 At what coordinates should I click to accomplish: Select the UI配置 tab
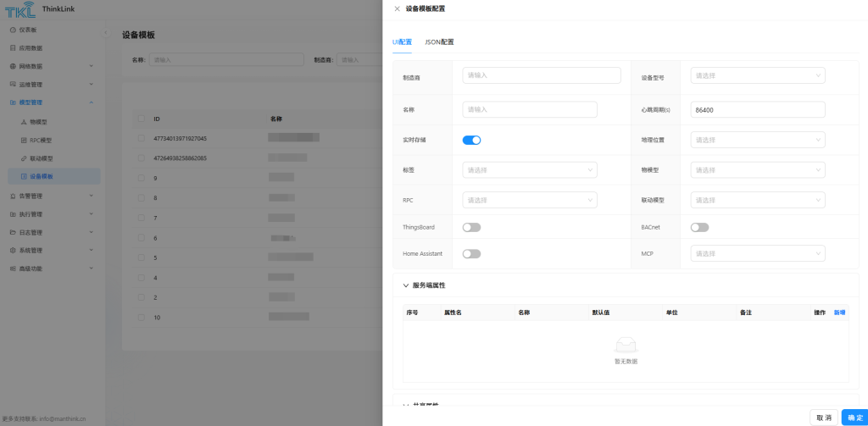click(x=402, y=41)
